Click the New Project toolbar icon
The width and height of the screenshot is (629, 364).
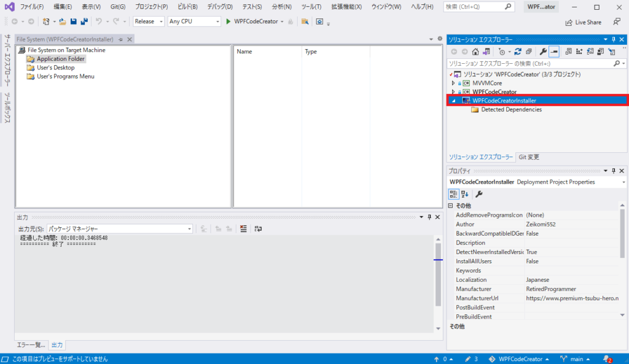(46, 21)
